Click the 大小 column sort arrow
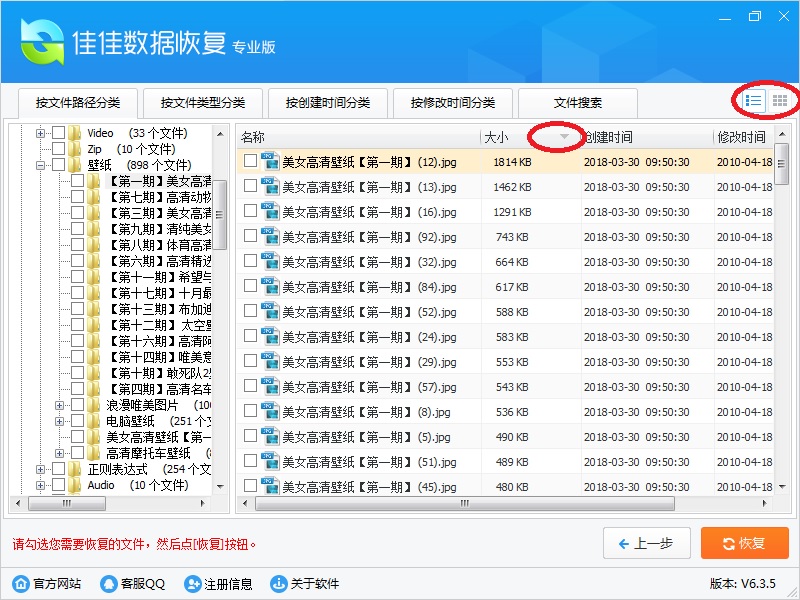 coord(564,137)
